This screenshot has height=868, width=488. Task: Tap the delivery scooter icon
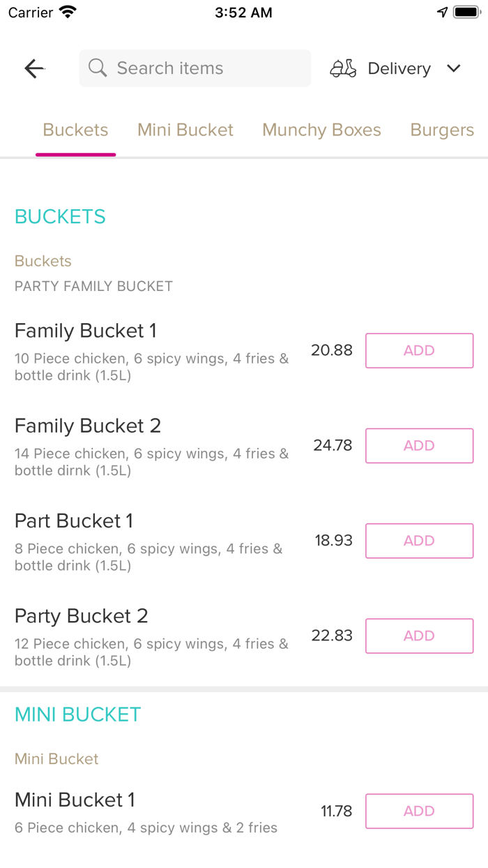[x=343, y=68]
